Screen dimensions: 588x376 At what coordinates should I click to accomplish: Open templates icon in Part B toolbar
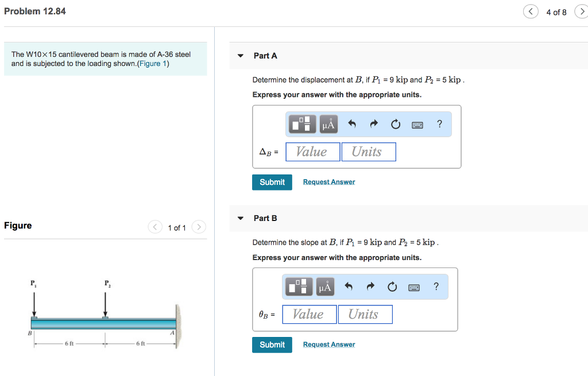(299, 287)
